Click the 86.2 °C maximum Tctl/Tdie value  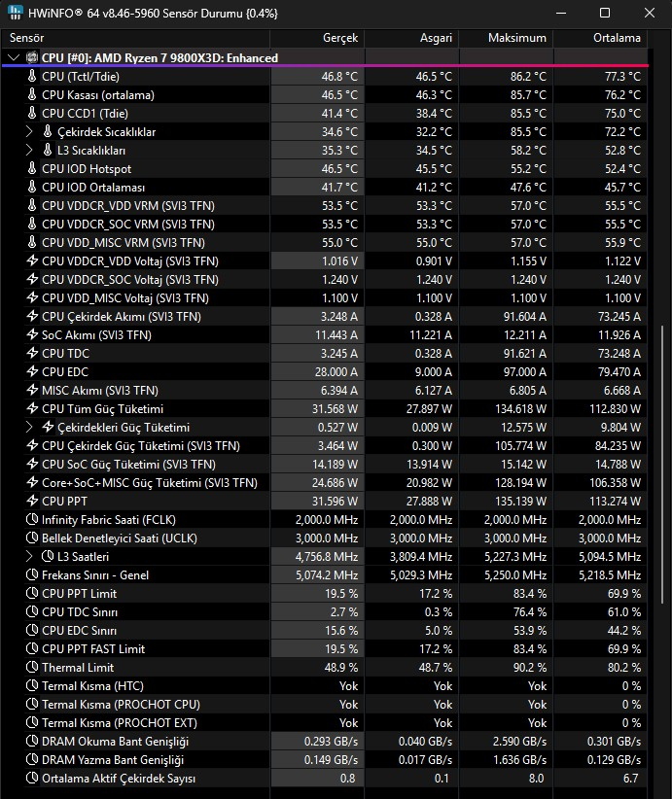point(528,76)
